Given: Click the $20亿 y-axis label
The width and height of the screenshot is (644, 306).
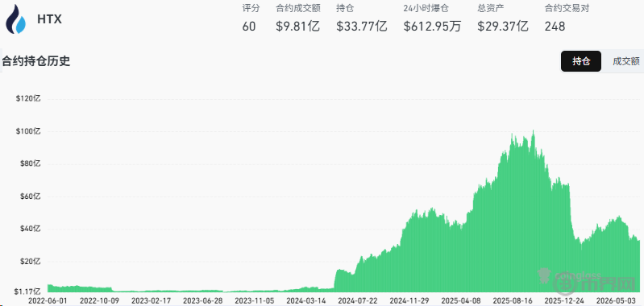Looking at the screenshot, I should pyautogui.click(x=30, y=261).
